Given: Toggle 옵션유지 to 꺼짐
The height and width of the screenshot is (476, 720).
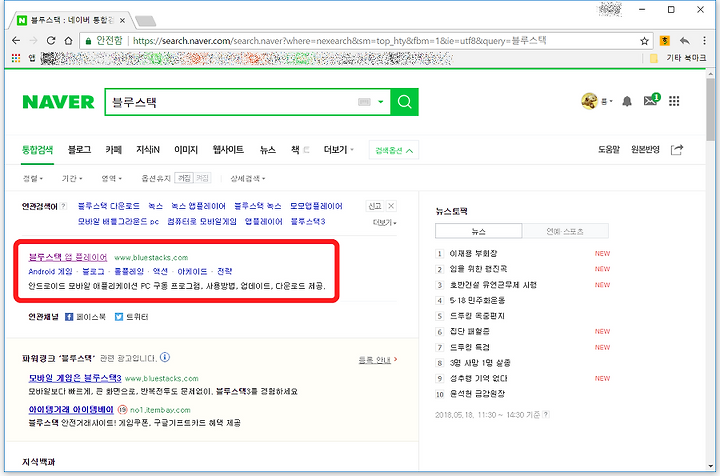Looking at the screenshot, I should 184,178.
